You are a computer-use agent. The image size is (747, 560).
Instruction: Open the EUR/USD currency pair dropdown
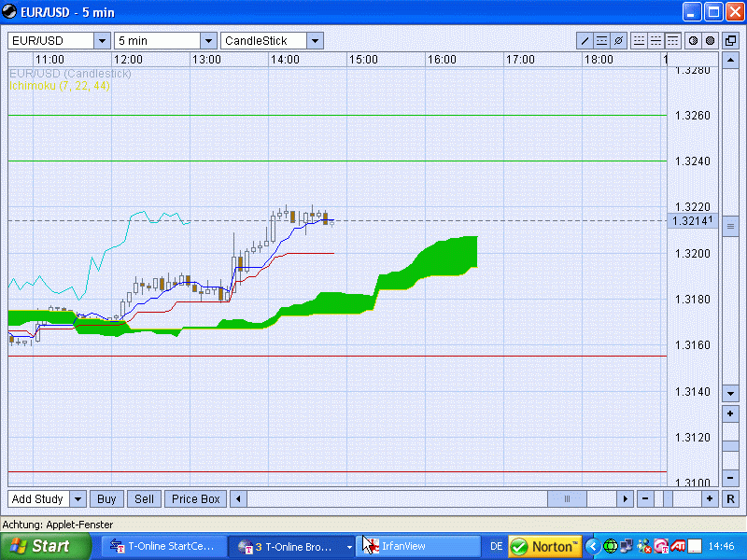pyautogui.click(x=101, y=41)
